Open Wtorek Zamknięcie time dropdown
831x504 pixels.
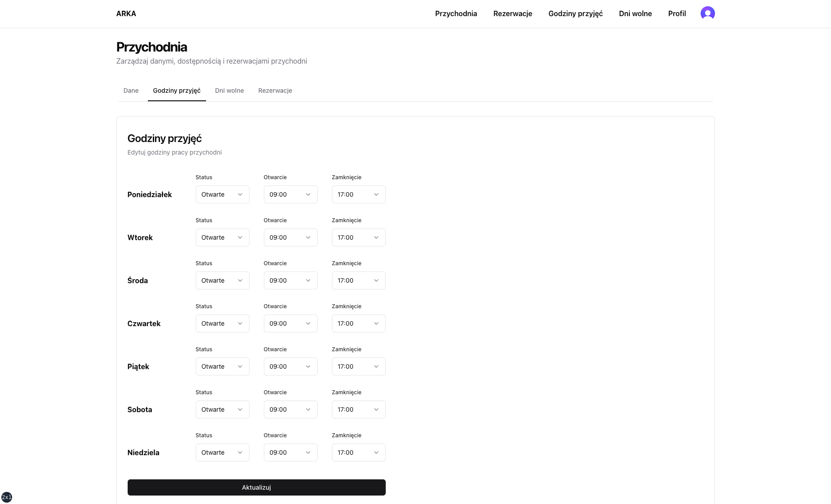pos(358,237)
